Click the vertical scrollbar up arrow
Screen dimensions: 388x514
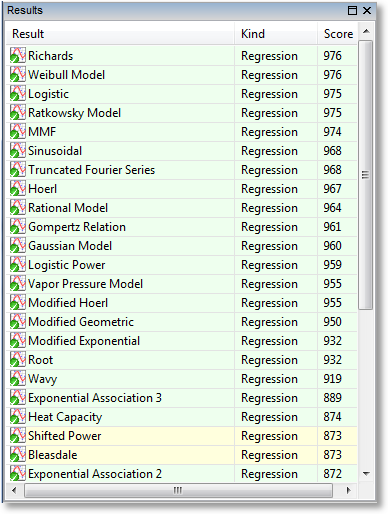tap(366, 31)
